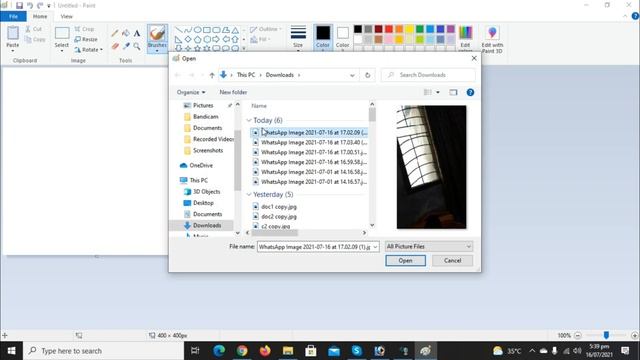The width and height of the screenshot is (640, 360).
Task: Select the Pencil tool in Paint
Action: pyautogui.click(x=115, y=33)
